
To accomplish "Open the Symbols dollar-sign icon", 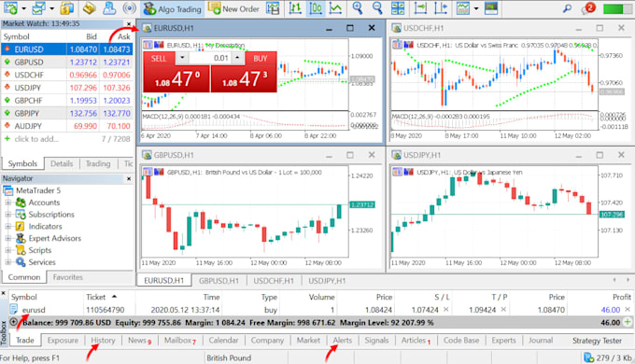I will tap(67, 8).
